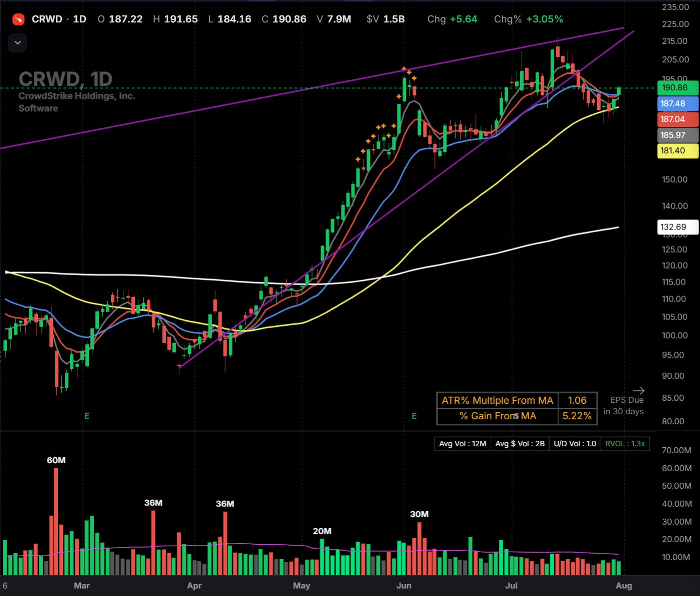
Task: Click the Jun label on the time axis
Action: pos(404,586)
